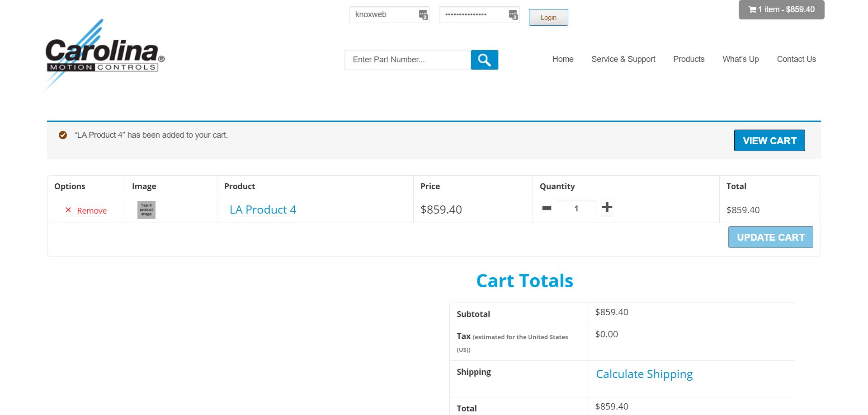Click the magnifier search icon button
Screen dimensions: 868x415
pos(484,60)
